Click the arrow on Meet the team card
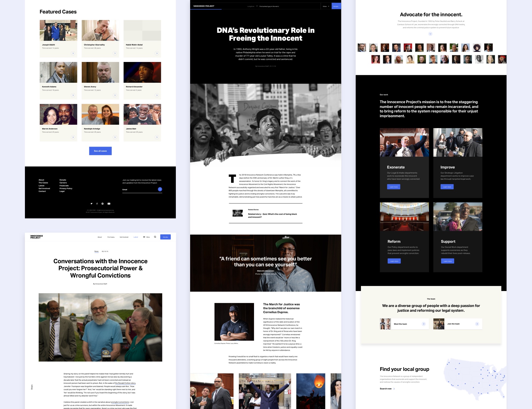Viewport: 532px width, 409px height. (x=424, y=324)
